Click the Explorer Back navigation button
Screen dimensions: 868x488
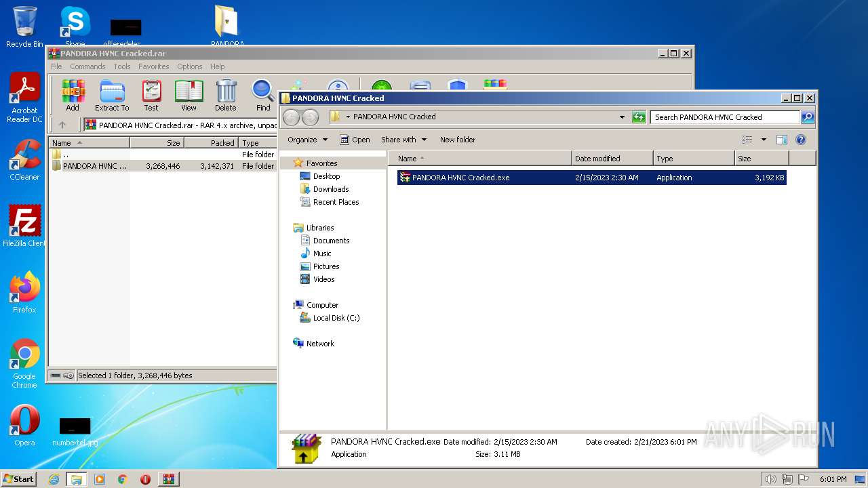[x=291, y=117]
